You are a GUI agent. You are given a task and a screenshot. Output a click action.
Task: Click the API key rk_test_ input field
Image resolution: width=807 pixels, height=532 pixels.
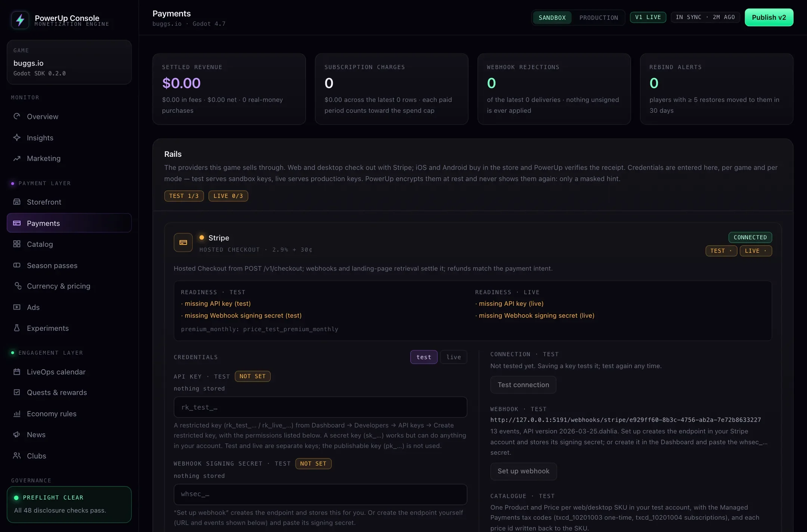coord(320,407)
